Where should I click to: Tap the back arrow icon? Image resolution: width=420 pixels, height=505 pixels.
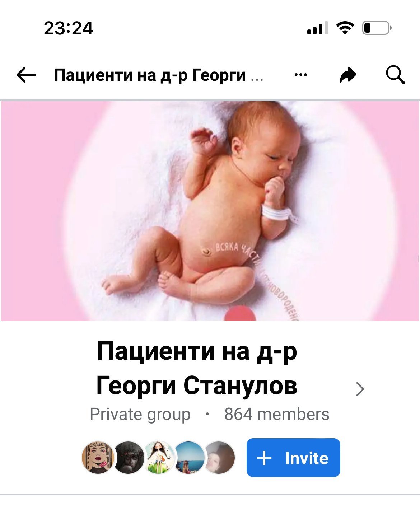pos(26,75)
